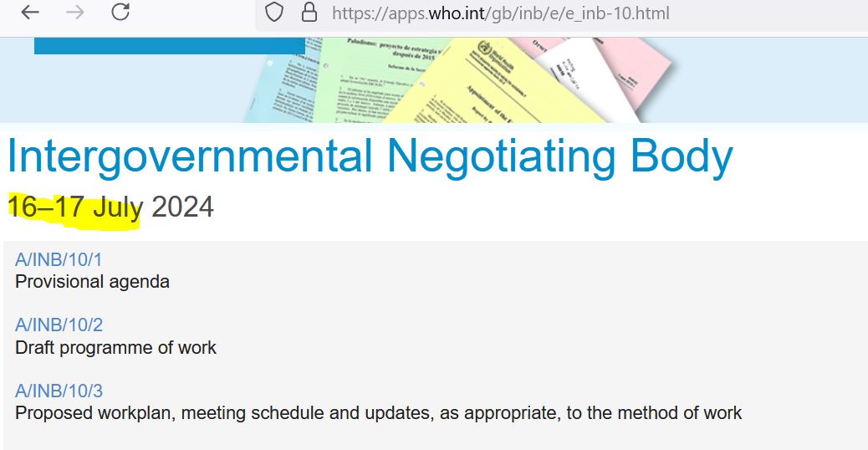
Task: Open document link A/INB/10/3
Action: [x=59, y=391]
